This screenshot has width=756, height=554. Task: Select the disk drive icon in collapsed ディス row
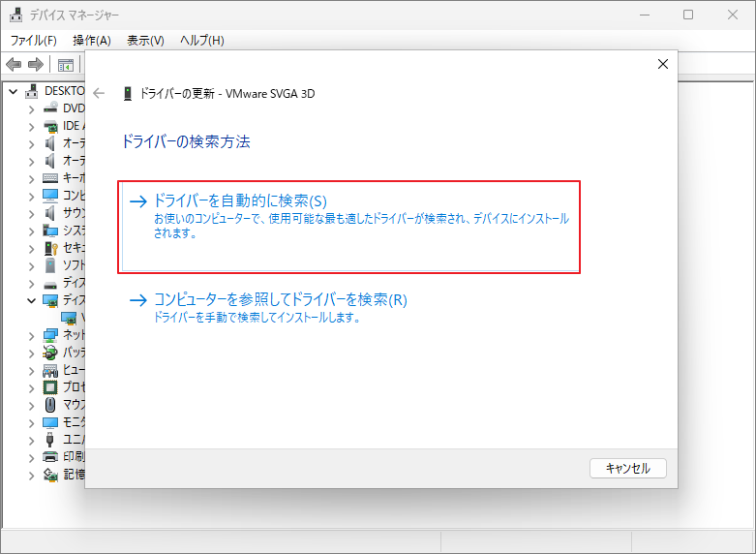pyautogui.click(x=50, y=284)
